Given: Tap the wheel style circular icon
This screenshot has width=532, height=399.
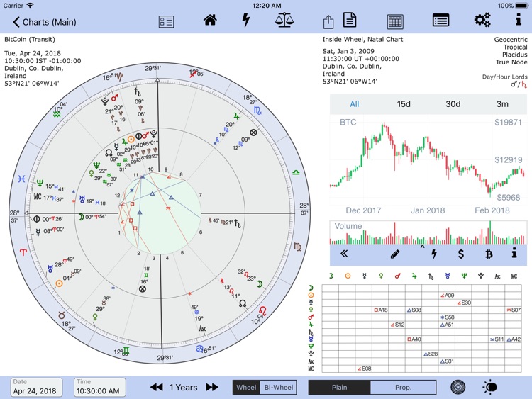Looking at the screenshot, I should 458,387.
